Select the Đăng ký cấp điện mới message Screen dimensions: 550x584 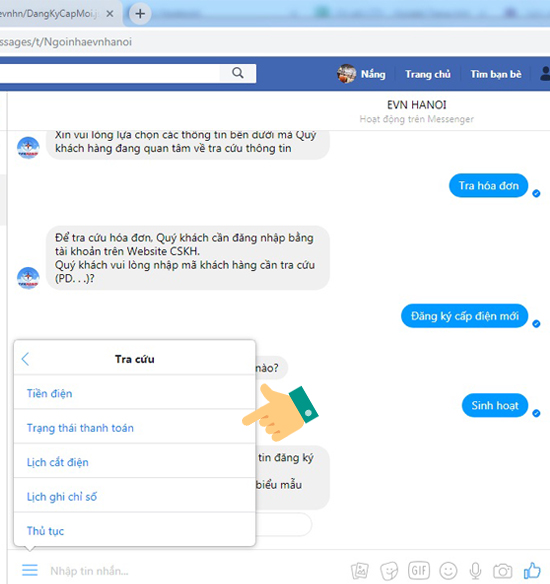click(464, 316)
